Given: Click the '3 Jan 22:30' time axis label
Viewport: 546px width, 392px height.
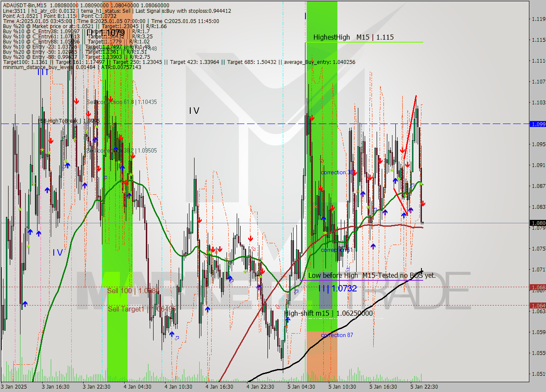Looking at the screenshot, I should [x=96, y=387].
